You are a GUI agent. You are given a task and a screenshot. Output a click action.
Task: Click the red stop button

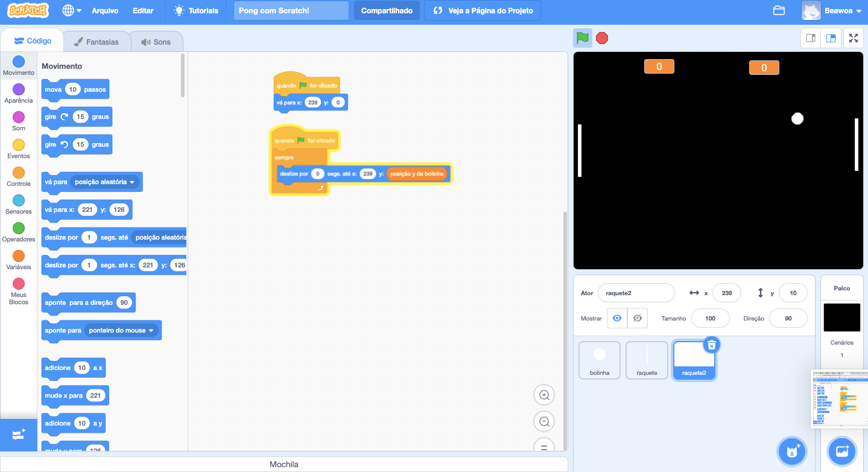pyautogui.click(x=602, y=38)
